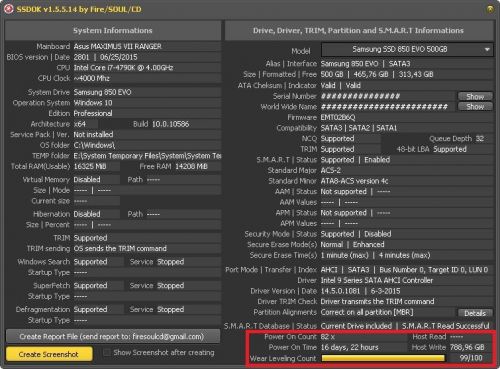Click Virtual Memory value Disabled
The height and width of the screenshot is (369, 500).
pos(87,180)
